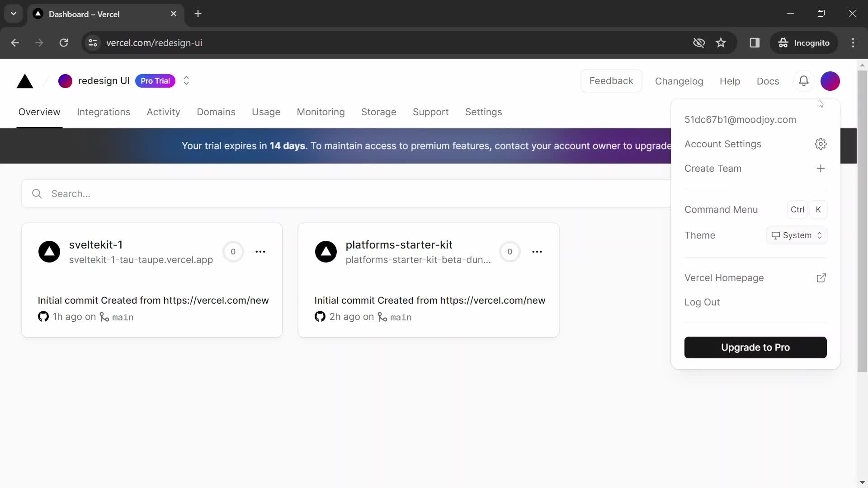
Task: Focus the project Search field
Action: 346,194
